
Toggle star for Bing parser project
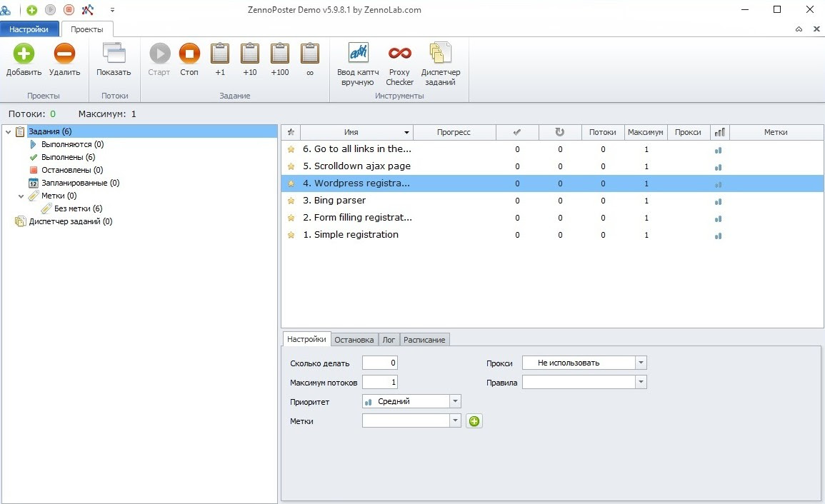coord(291,201)
